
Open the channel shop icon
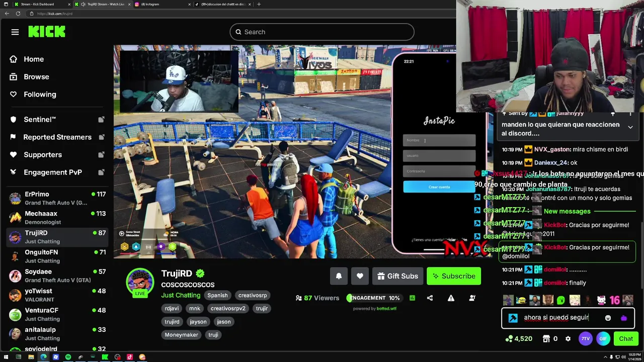pyautogui.click(x=546, y=339)
